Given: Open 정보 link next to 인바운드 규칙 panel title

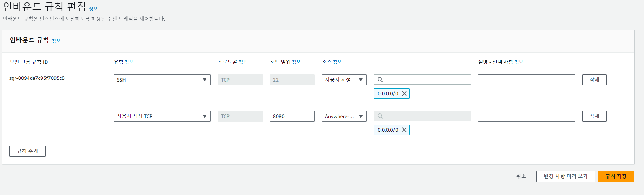Looking at the screenshot, I should tap(56, 41).
